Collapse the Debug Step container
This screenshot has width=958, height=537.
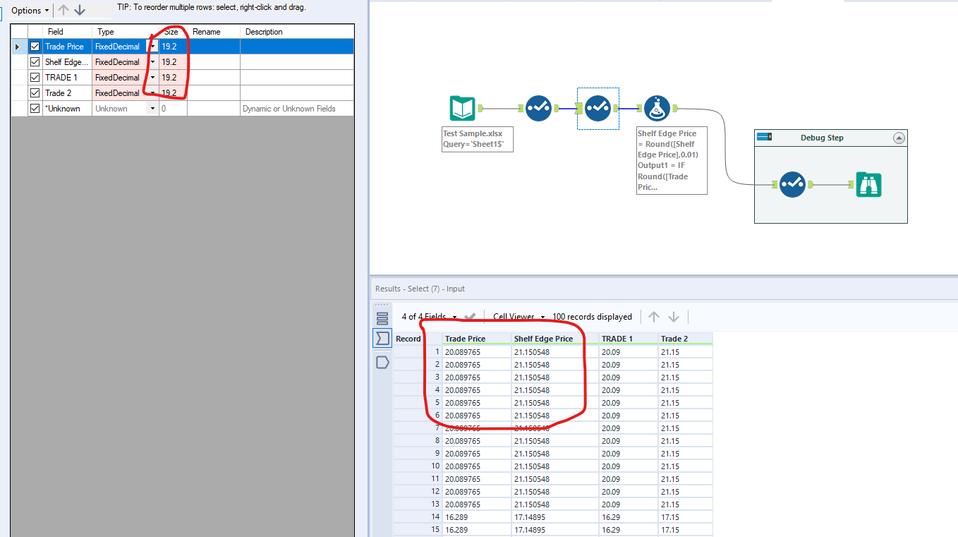point(898,138)
